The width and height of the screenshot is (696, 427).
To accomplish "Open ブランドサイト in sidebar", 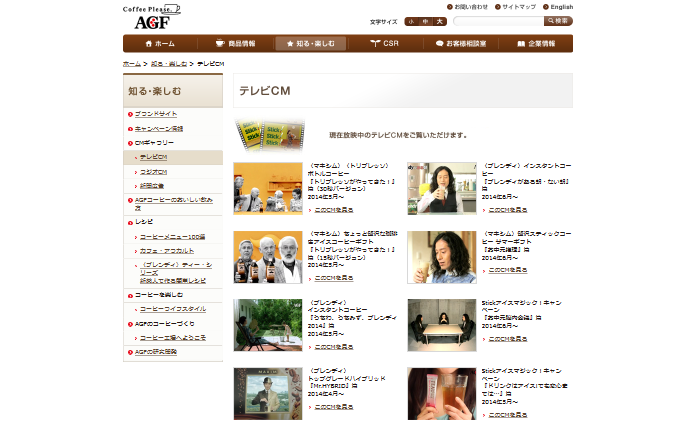I will point(156,114).
